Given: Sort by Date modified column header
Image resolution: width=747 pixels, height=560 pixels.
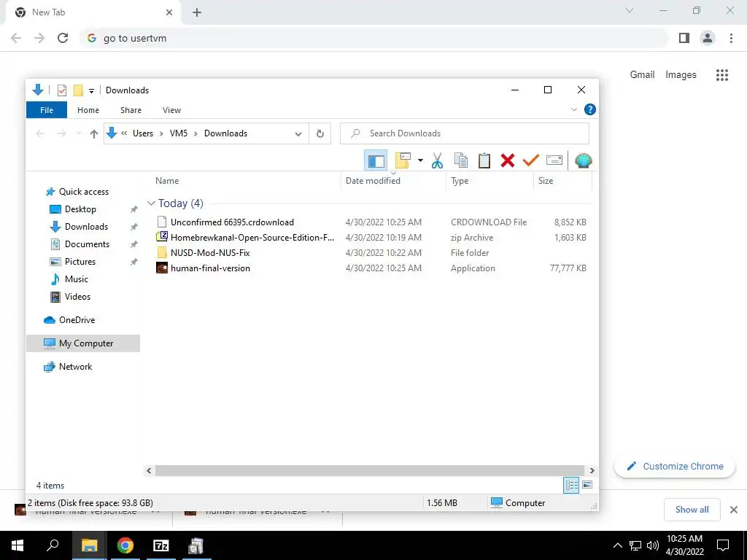Looking at the screenshot, I should pos(373,181).
